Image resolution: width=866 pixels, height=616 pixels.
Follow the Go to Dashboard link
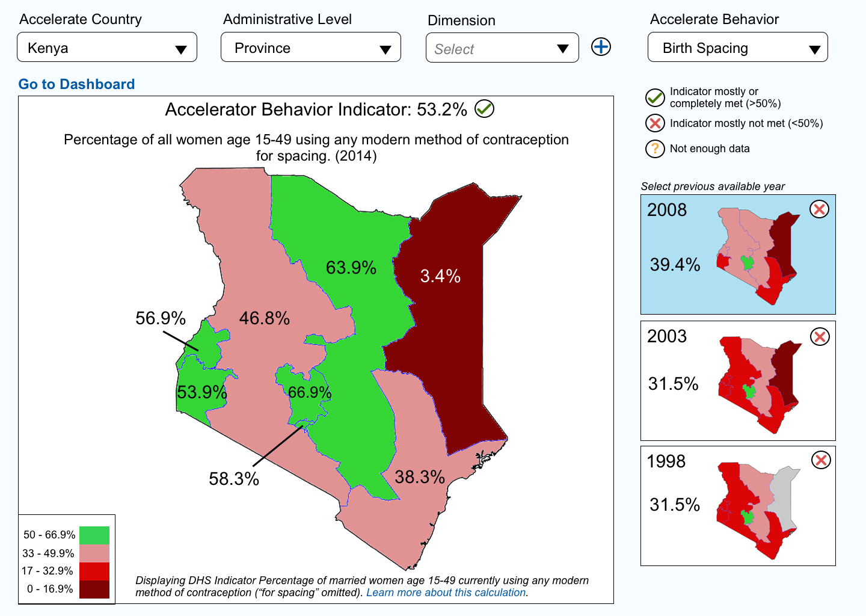(76, 84)
